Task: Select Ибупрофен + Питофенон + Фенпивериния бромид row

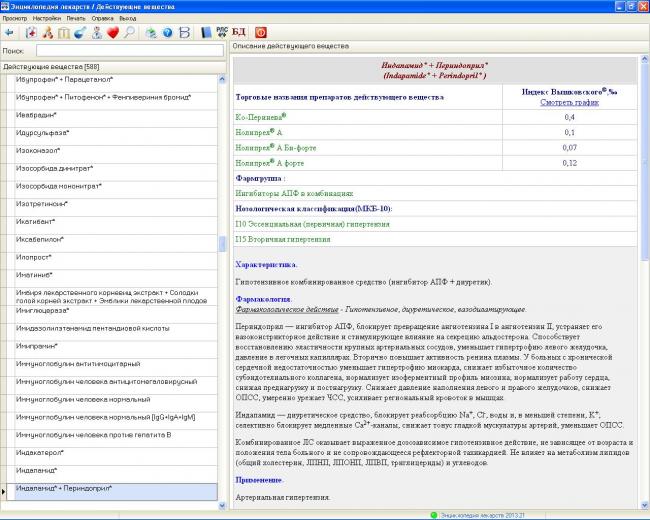Action: (116, 101)
